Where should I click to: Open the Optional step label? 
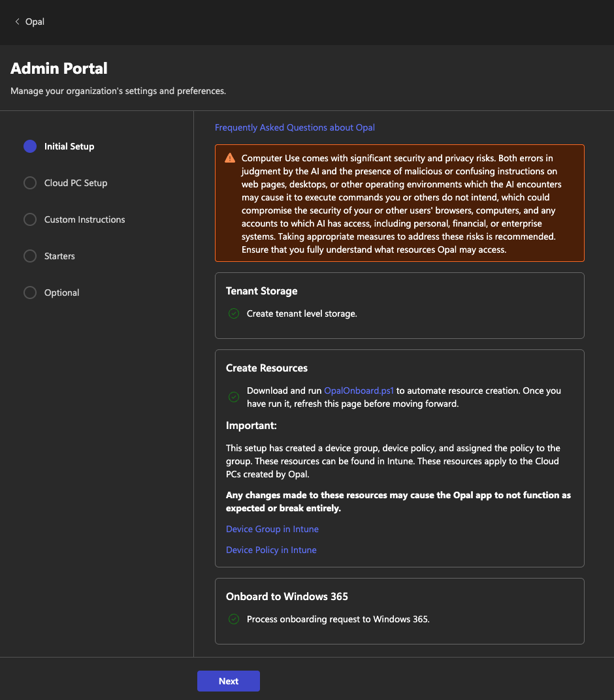click(61, 293)
